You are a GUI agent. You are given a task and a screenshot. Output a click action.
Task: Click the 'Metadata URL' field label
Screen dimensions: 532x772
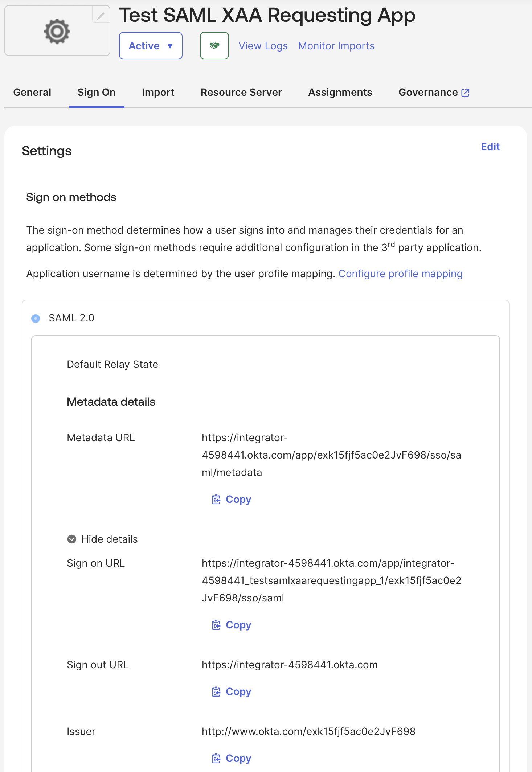coord(101,438)
